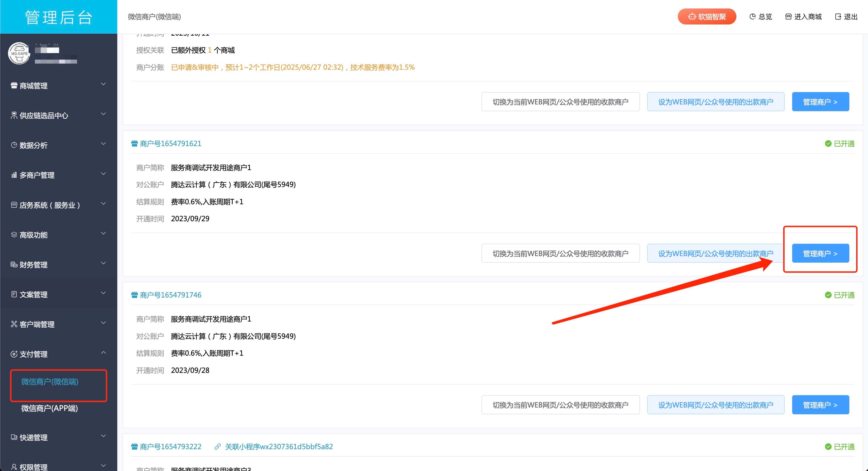Click the 管理后台 header logo
868x471 pixels.
(x=59, y=17)
